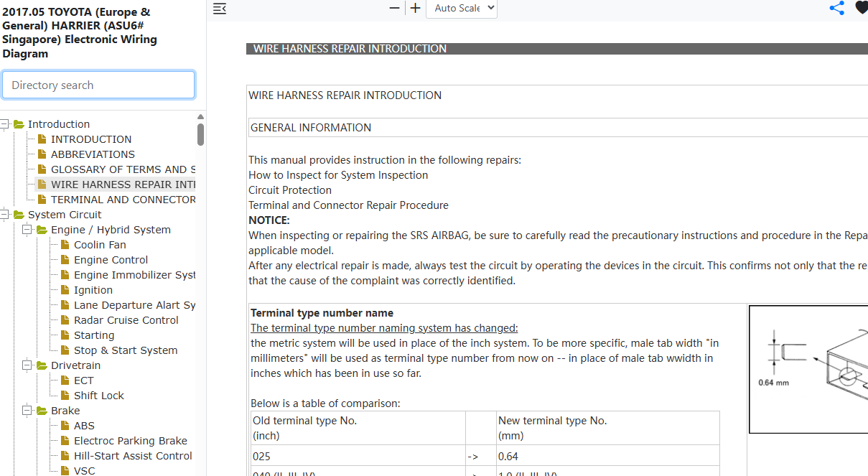
Task: Click the ABS file icon
Action: pyautogui.click(x=65, y=426)
